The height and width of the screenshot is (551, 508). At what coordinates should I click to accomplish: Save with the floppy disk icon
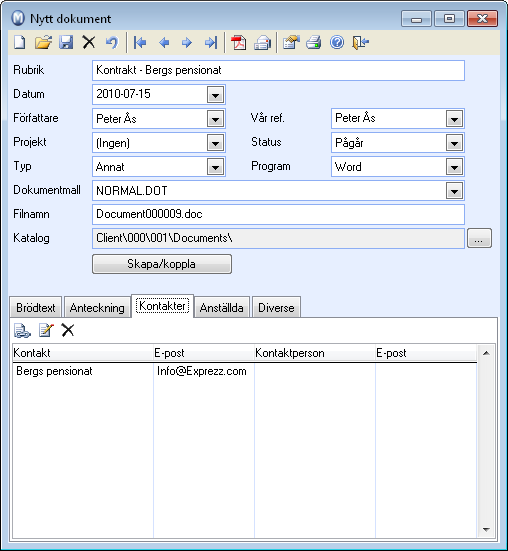[x=66, y=43]
